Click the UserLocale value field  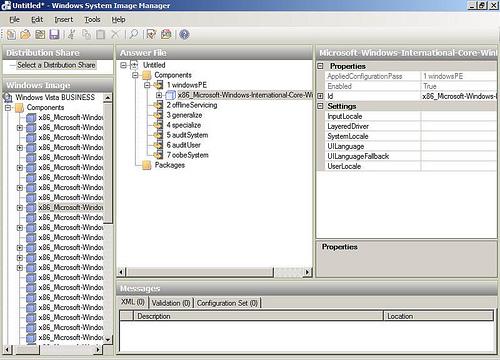click(x=459, y=166)
